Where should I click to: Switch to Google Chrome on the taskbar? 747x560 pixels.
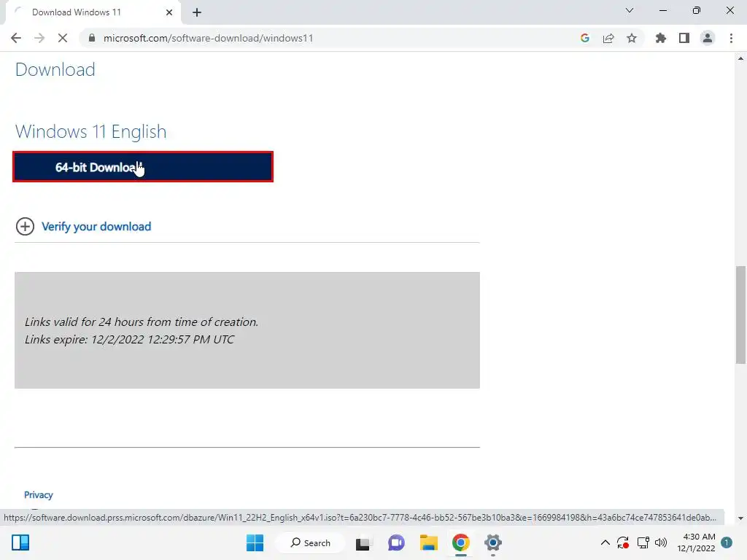coord(461,542)
